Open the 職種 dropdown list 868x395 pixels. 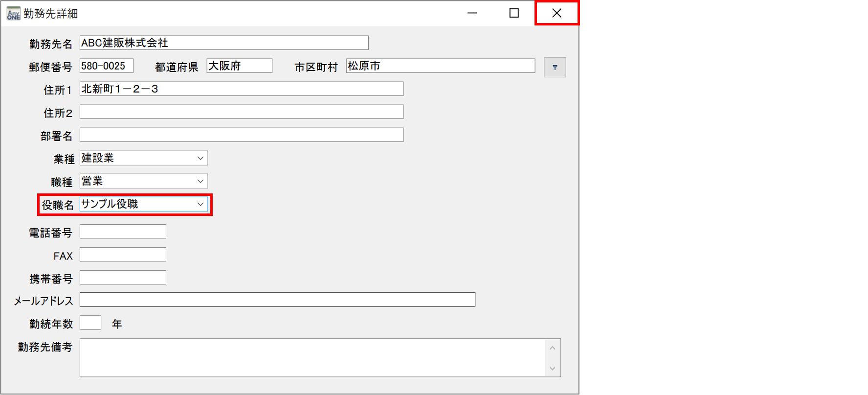[200, 181]
